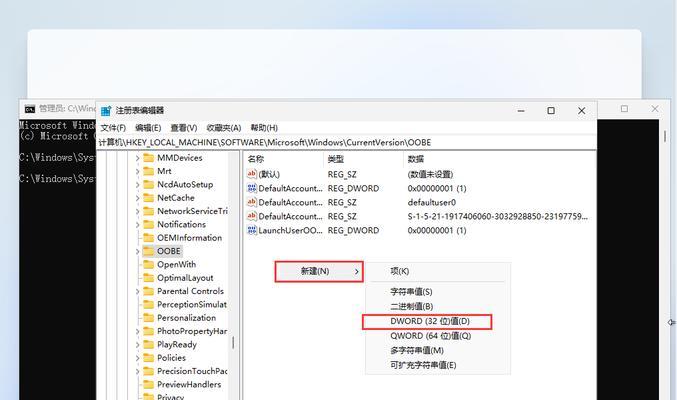This screenshot has width=677, height=400.
Task: Open the 收藏夹(A) menu
Action: click(224, 128)
